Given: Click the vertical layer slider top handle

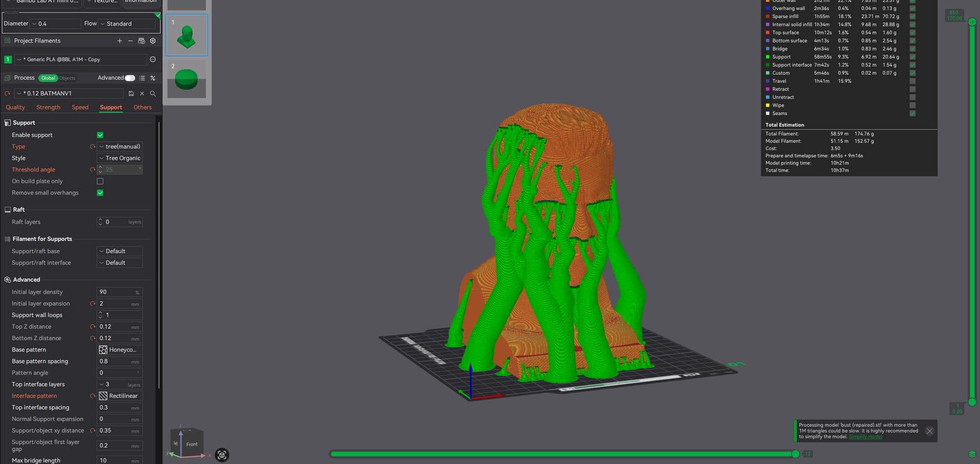Looking at the screenshot, I should 972,22.
